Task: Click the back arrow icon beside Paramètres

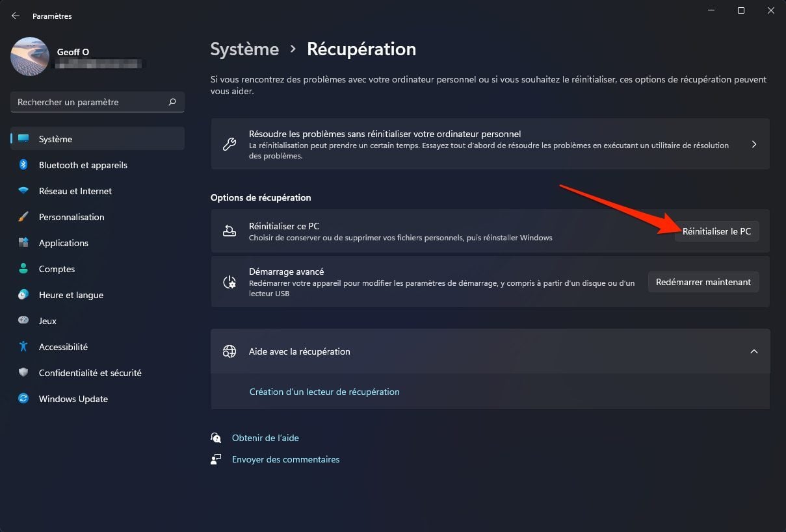Action: click(16, 16)
